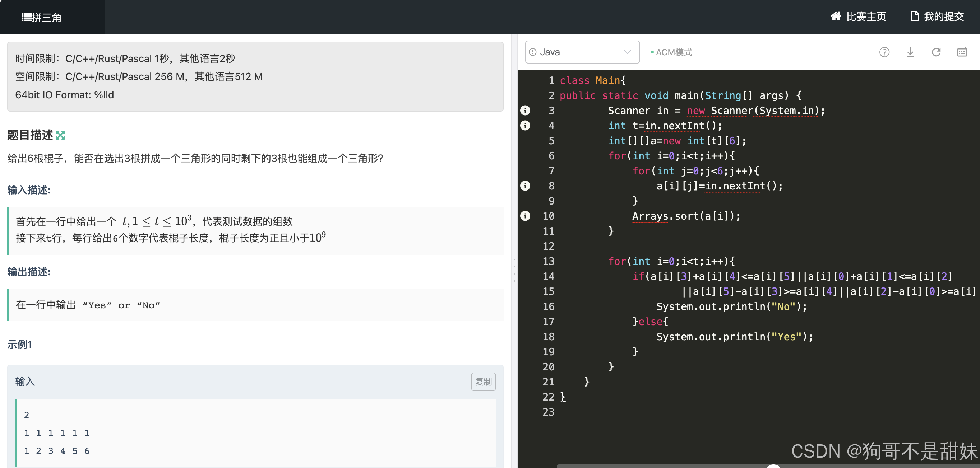
Task: Click the Arrays.sort(a[i]) code line
Action: 686,216
